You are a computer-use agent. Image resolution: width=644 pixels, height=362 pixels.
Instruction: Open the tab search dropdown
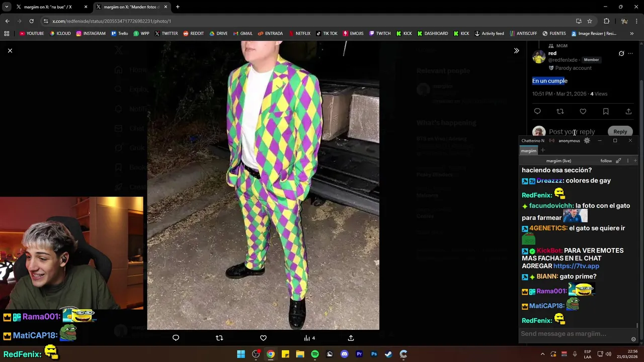tap(6, 7)
